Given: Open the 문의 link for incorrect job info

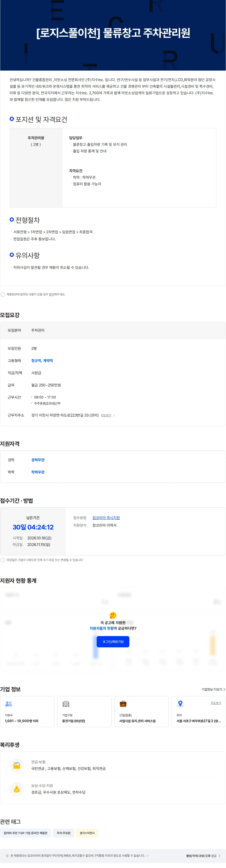Looking at the screenshot, I should 51,294.
